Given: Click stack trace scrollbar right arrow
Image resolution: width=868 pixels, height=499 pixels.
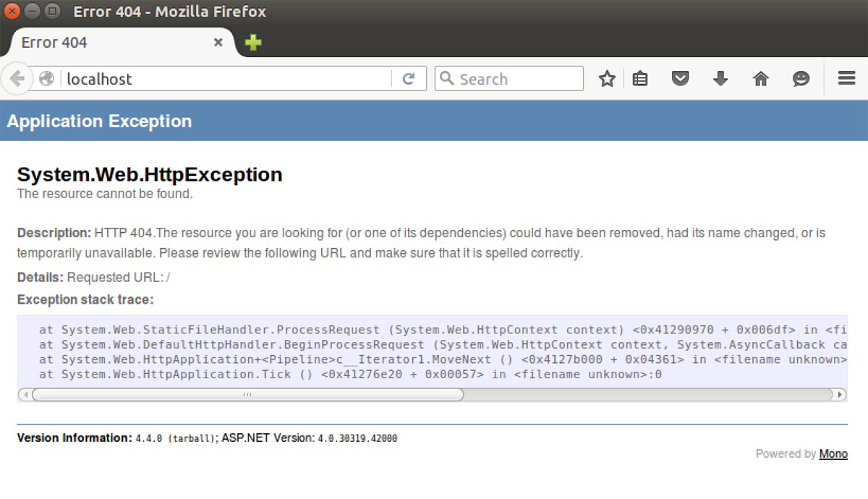Looking at the screenshot, I should [x=840, y=395].
